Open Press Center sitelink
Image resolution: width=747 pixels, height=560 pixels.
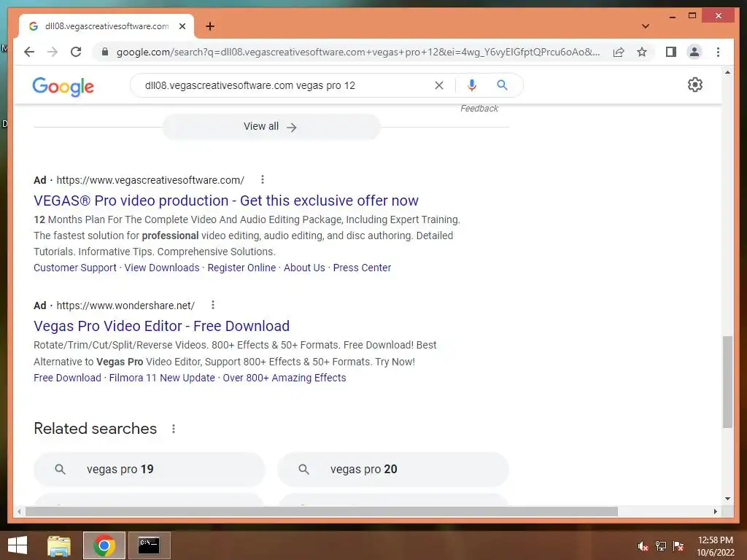pos(362,268)
